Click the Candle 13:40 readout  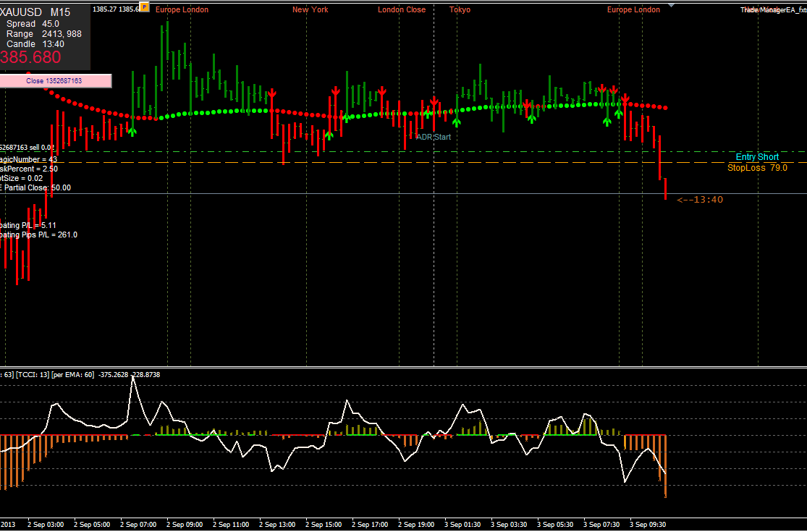(35, 44)
